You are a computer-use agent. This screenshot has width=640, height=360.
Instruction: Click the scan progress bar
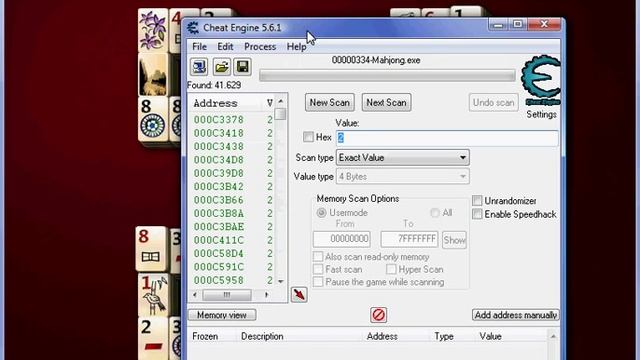[x=387, y=76]
